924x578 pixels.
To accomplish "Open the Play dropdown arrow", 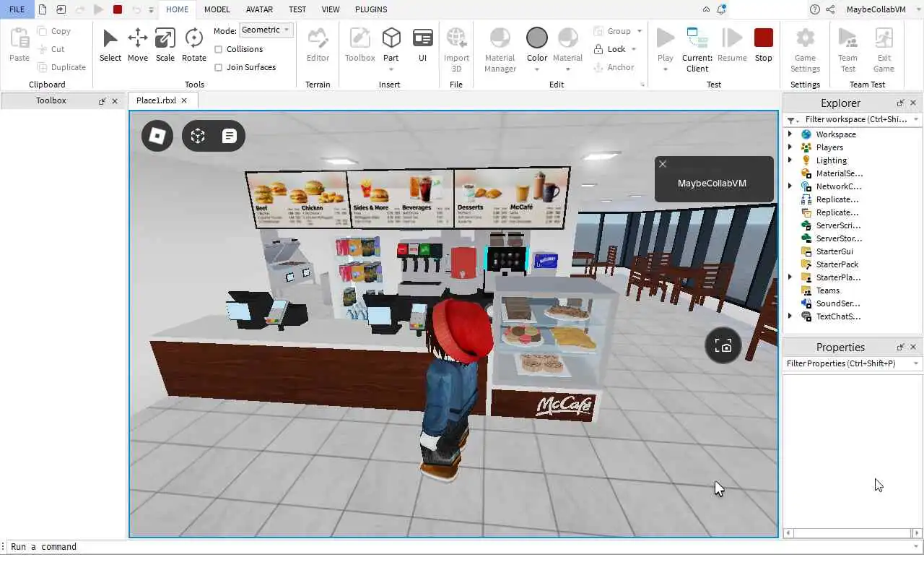I will point(666,69).
